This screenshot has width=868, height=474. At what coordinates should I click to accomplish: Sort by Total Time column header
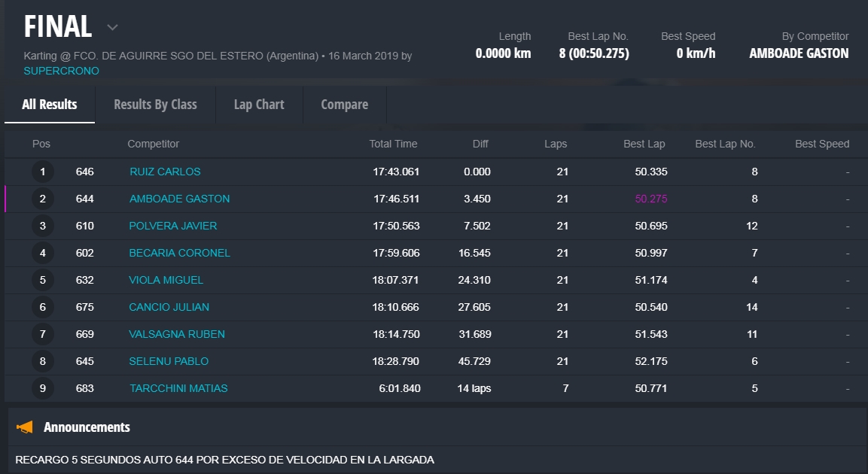click(x=393, y=144)
